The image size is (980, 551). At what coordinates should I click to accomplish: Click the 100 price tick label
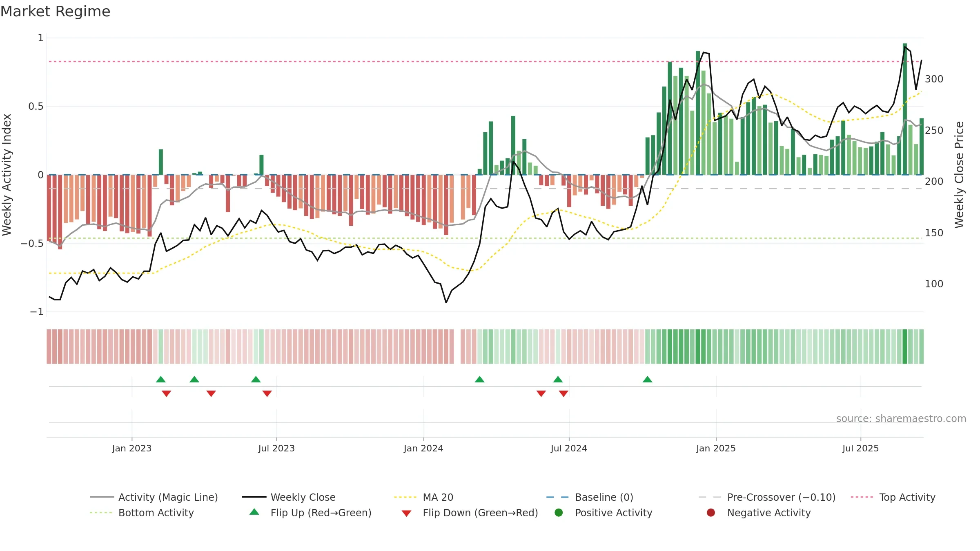934,284
